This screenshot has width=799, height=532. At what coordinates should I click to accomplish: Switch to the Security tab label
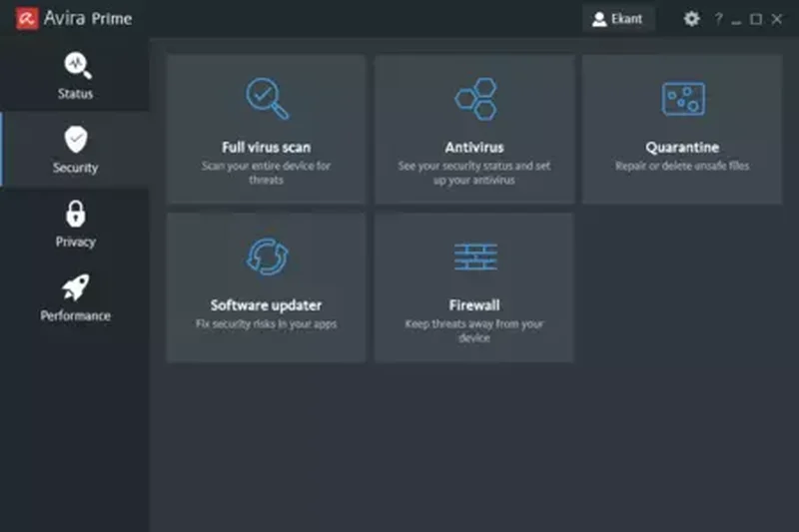pyautogui.click(x=76, y=168)
